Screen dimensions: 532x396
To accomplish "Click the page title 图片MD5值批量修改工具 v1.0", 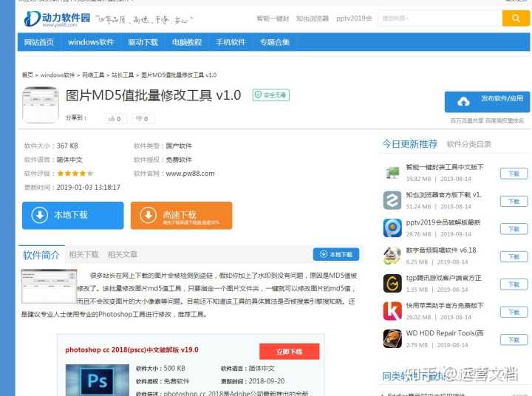I will [154, 95].
